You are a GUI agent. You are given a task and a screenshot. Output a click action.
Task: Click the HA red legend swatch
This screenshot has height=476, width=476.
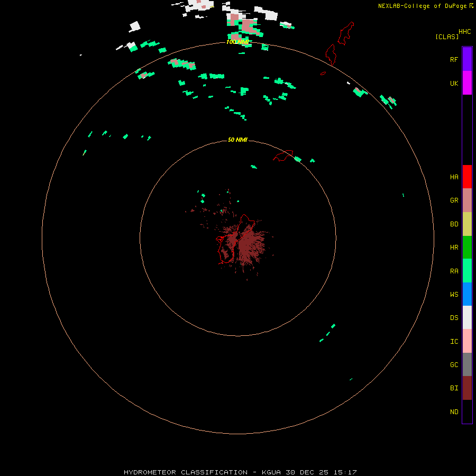click(x=467, y=177)
